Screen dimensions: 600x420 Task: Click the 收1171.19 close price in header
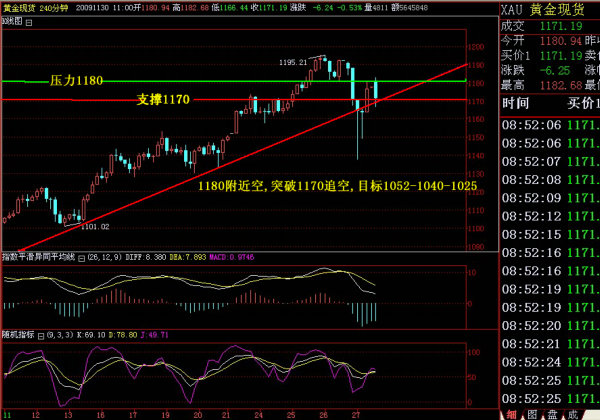point(269,8)
